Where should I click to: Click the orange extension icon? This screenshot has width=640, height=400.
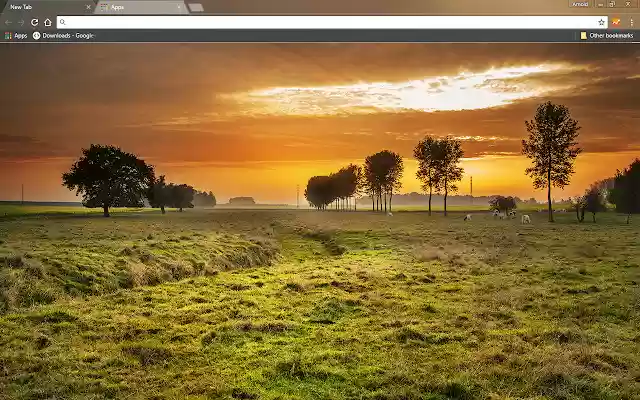pos(616,22)
